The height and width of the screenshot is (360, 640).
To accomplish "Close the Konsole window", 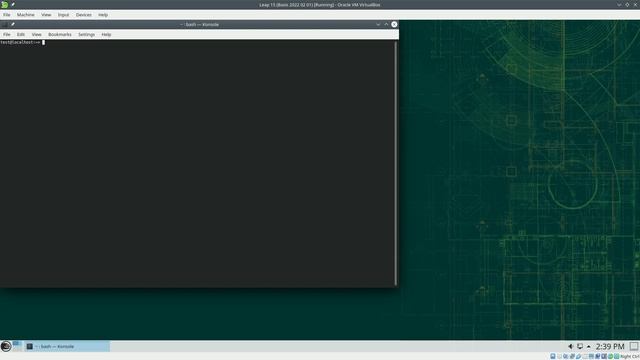I will pos(394,24).
